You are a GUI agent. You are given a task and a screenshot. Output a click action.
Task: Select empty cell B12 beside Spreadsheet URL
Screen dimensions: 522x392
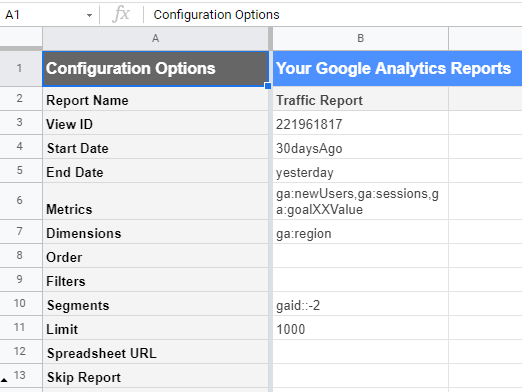click(360, 352)
